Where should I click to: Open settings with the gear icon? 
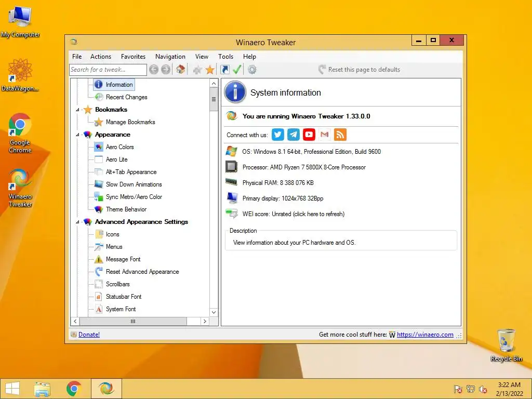pyautogui.click(x=252, y=70)
